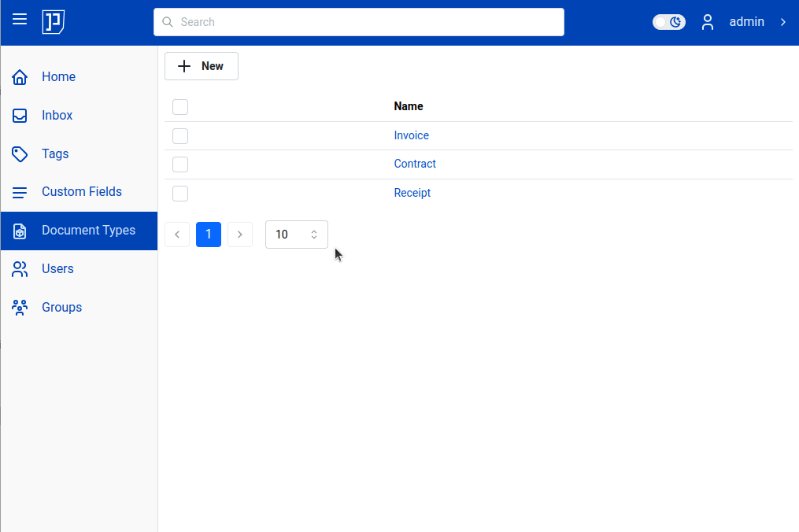Click the Papermerge logo
Screen dimensions: 799x532
(x=53, y=22)
